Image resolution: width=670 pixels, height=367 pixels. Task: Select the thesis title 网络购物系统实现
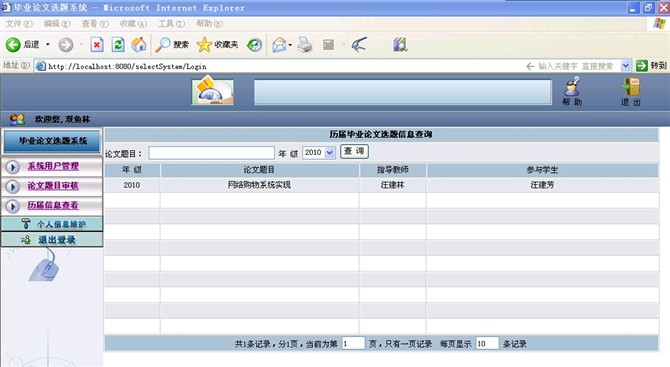(259, 185)
